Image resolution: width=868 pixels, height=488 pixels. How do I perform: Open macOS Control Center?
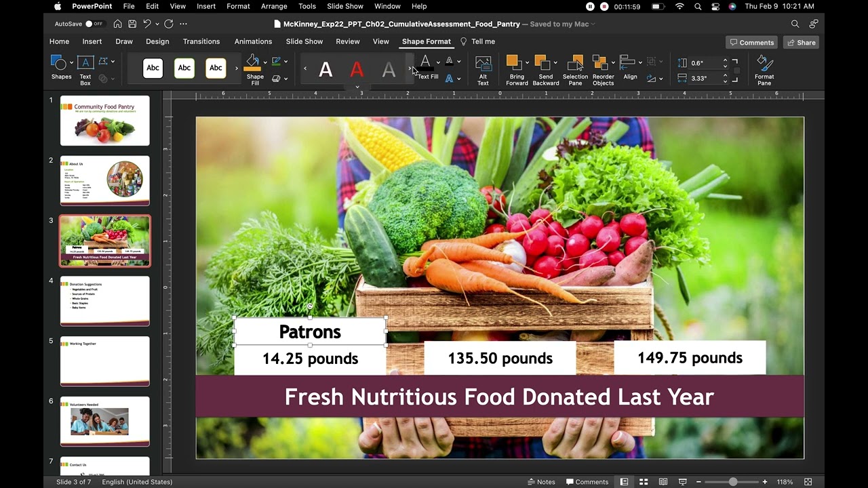click(715, 6)
